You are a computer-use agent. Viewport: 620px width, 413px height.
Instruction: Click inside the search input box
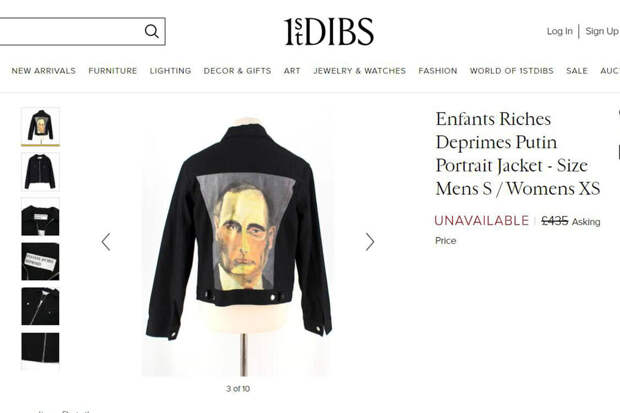[71, 31]
